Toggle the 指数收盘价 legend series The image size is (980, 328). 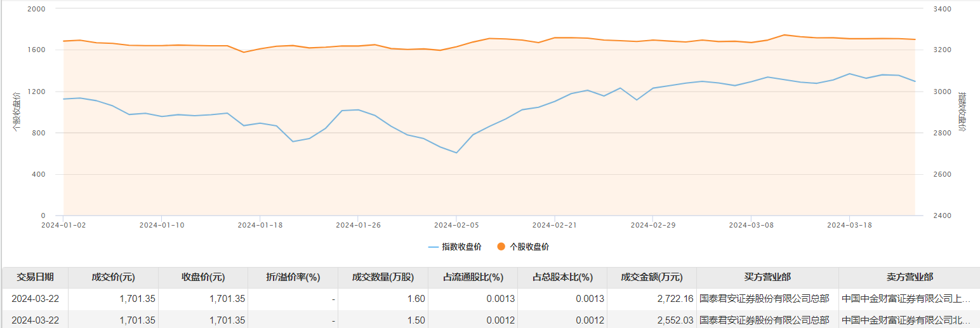click(454, 247)
